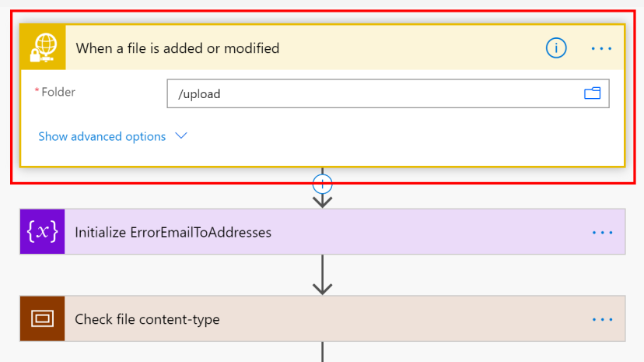Expand the advanced options chevron
The width and height of the screenshot is (644, 362).
(x=181, y=136)
